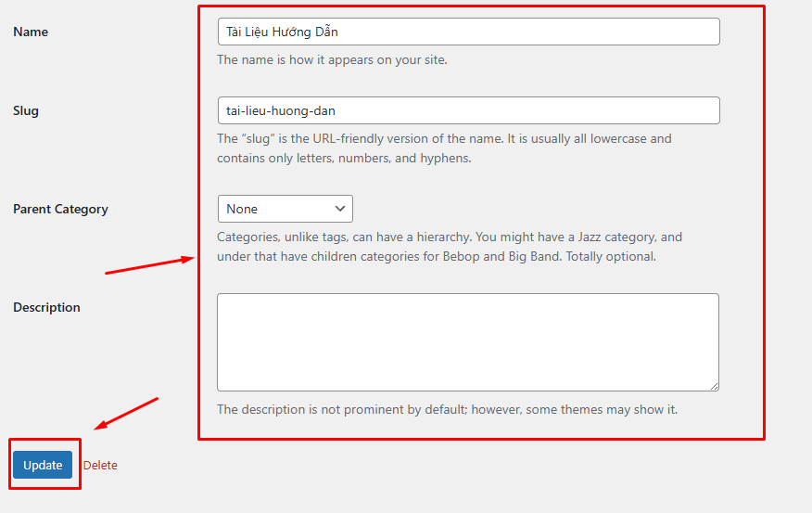Viewport: 812px width, 513px height.
Task: Click the Name field label
Action: (x=31, y=32)
